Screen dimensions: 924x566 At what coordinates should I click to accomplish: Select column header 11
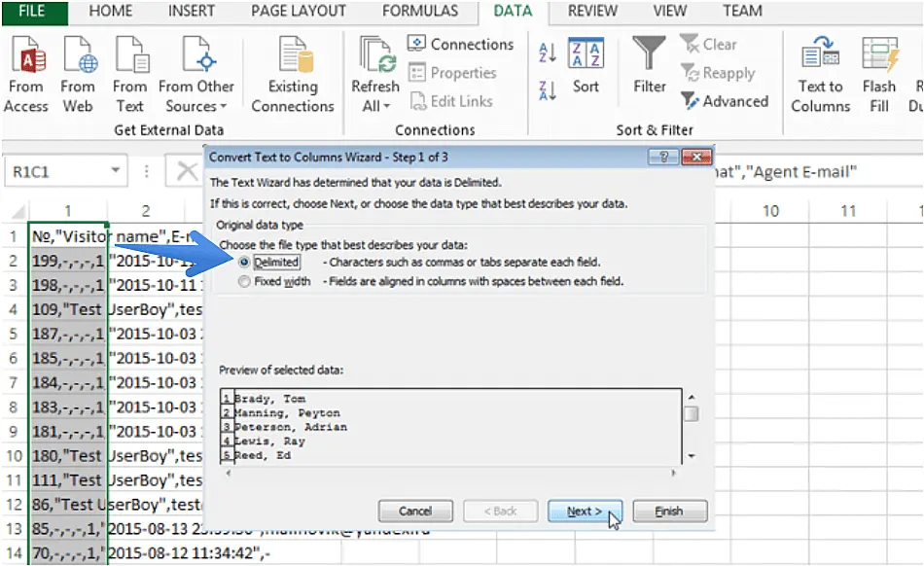[848, 211]
